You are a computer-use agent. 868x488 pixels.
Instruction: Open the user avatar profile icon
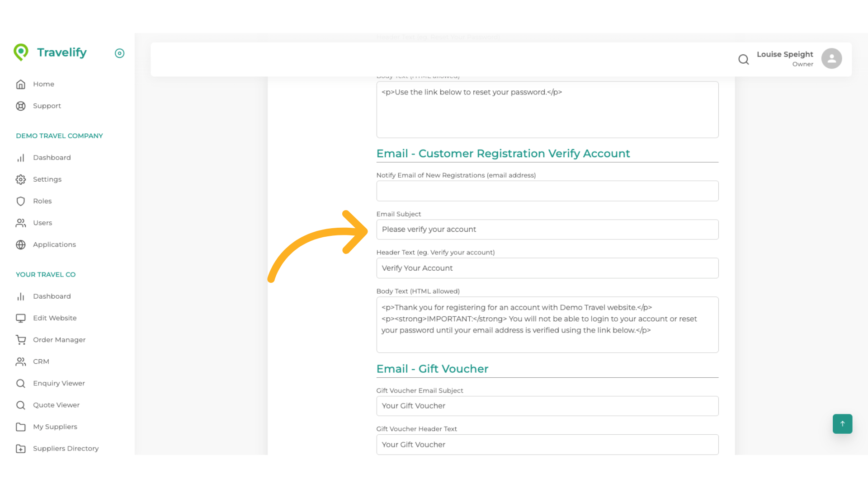tap(831, 59)
